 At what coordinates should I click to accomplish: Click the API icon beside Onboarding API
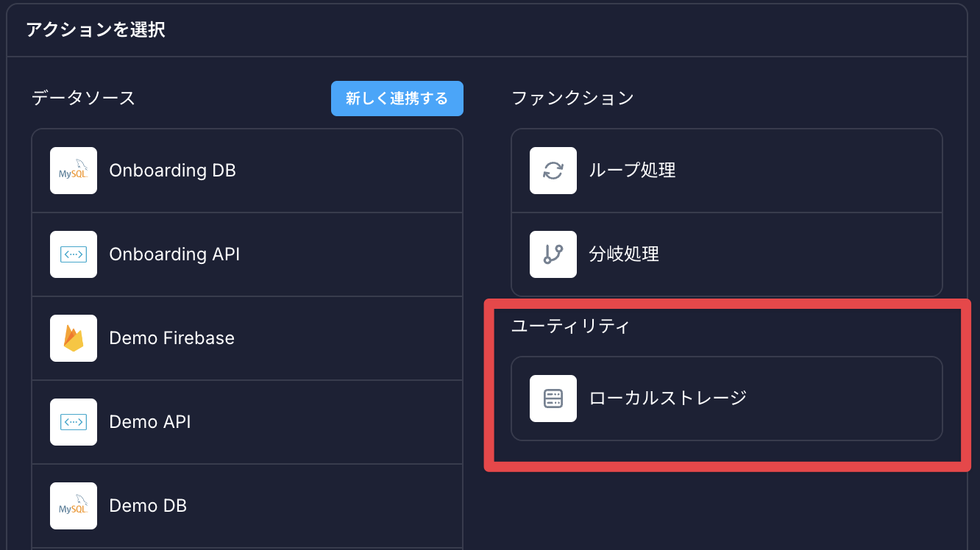[74, 254]
